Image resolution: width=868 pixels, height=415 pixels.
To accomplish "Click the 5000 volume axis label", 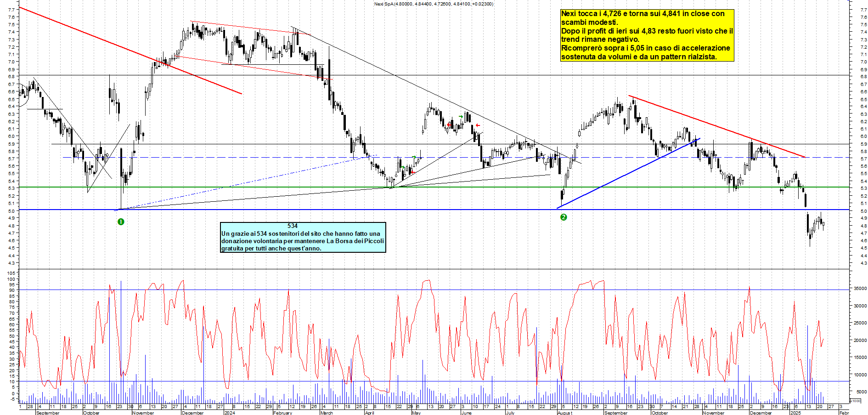I will point(862,392).
